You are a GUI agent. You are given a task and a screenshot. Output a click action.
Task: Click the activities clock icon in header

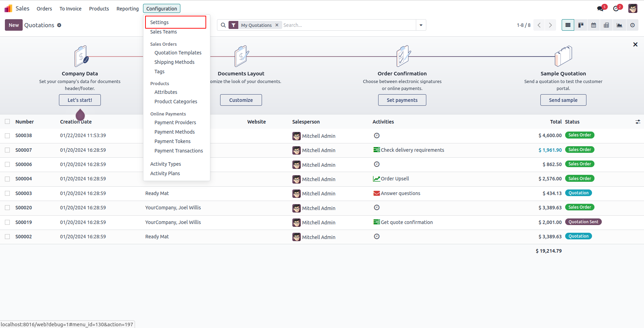[616, 9]
